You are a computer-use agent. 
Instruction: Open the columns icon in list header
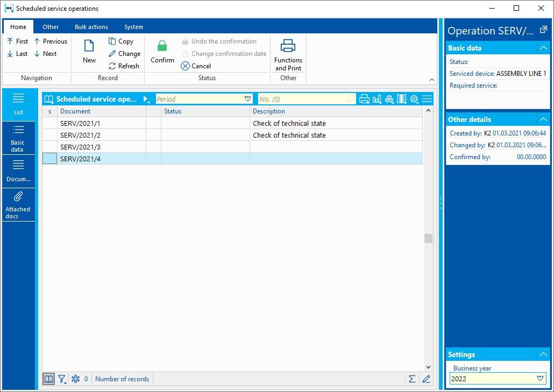coord(401,99)
